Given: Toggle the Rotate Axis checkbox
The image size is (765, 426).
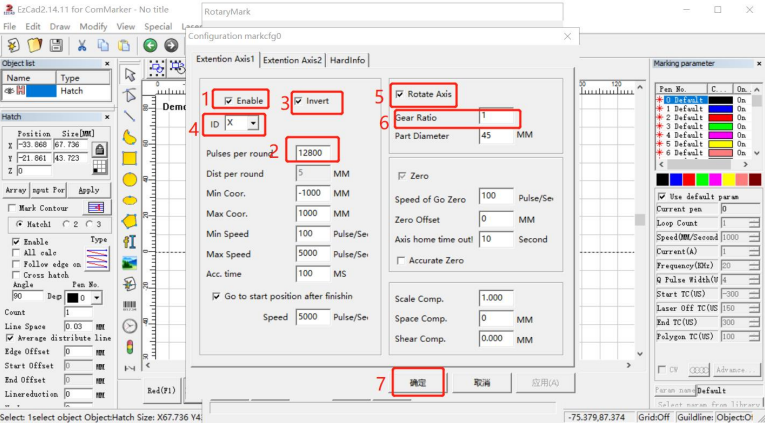Looking at the screenshot, I should click(400, 94).
